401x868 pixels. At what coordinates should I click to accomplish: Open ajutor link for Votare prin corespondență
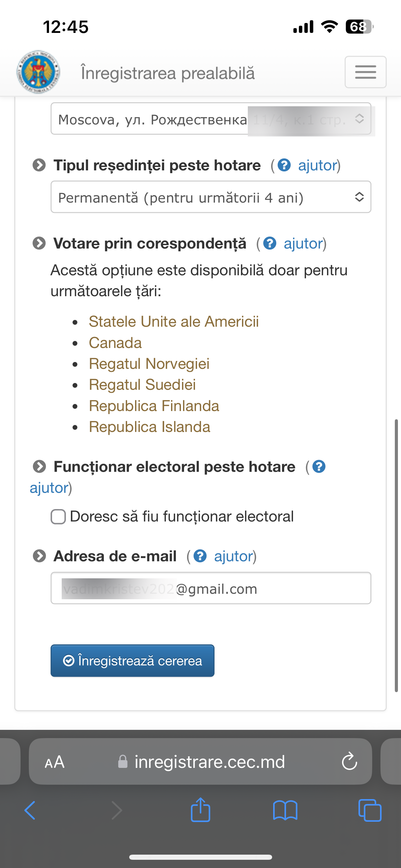[303, 243]
